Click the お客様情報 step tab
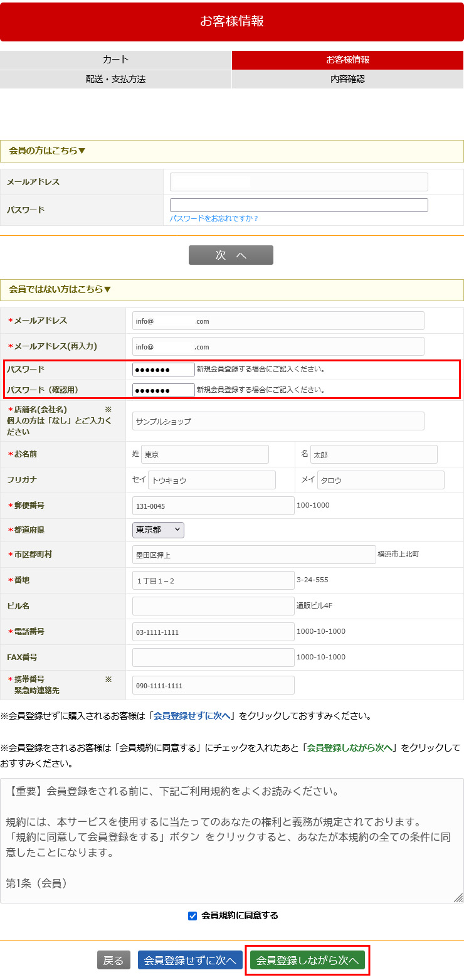464x980 pixels. coord(347,60)
